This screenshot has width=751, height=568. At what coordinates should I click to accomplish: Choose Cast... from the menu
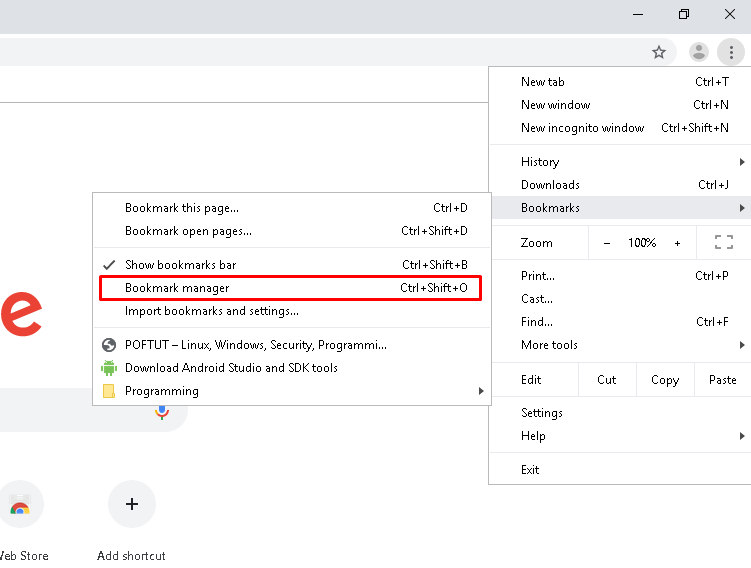pyautogui.click(x=622, y=299)
